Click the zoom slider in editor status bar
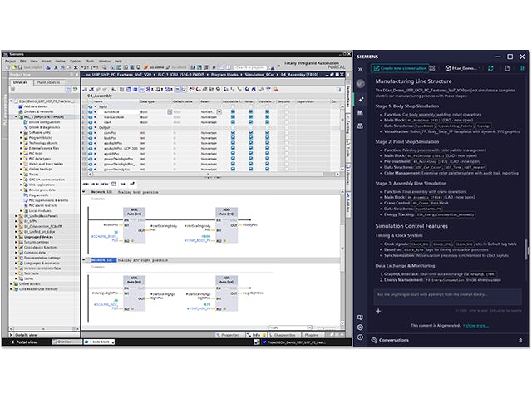 (326, 328)
